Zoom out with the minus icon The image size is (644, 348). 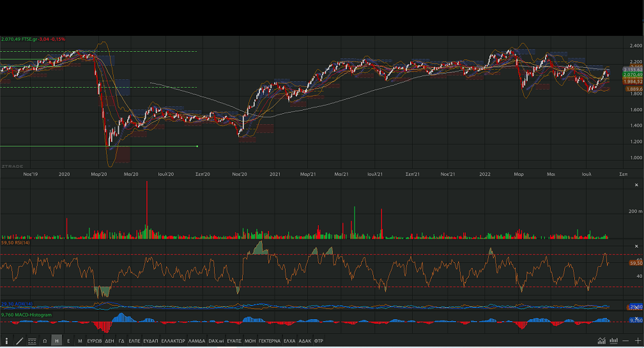tap(627, 341)
